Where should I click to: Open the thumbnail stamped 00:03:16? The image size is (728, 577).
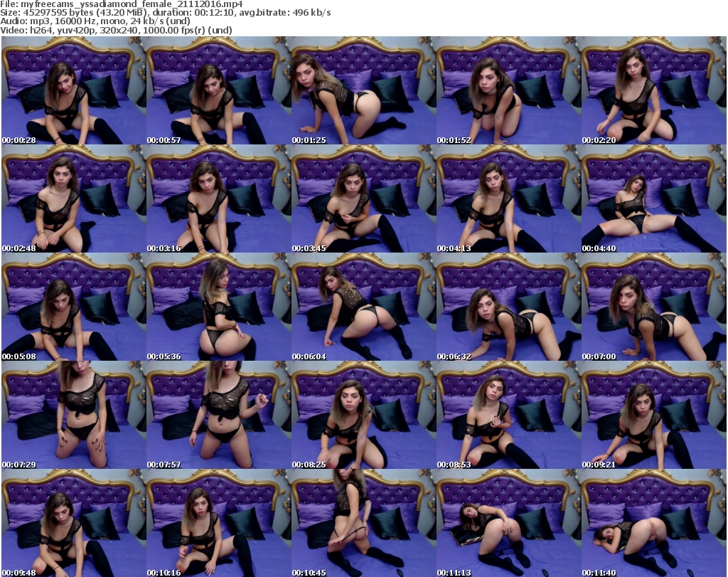(219, 198)
